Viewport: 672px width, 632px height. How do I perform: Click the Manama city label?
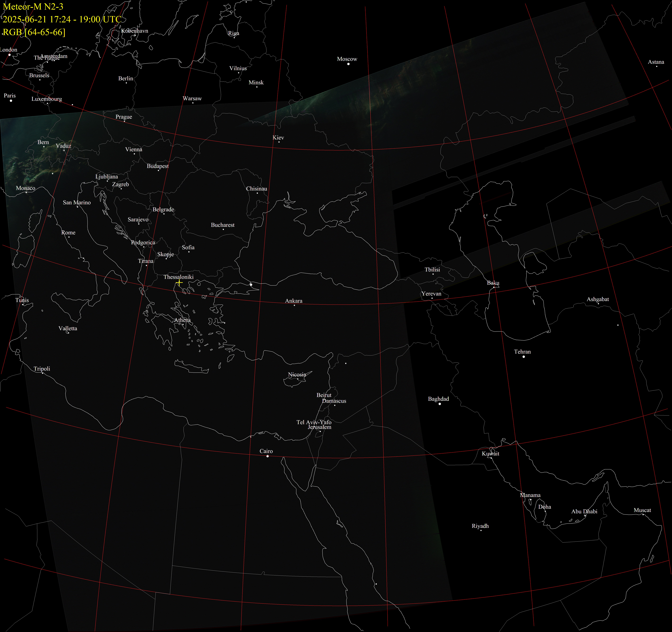[x=530, y=495]
